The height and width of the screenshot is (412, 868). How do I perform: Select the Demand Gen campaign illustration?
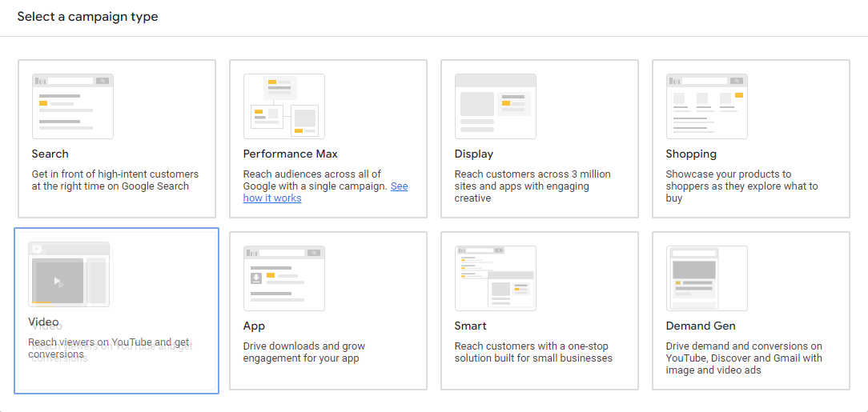pos(707,278)
